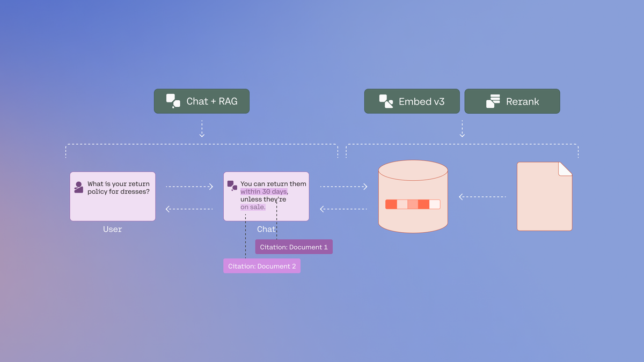Click the user avatar icon in the question box
This screenshot has width=644, height=362.
click(x=79, y=186)
